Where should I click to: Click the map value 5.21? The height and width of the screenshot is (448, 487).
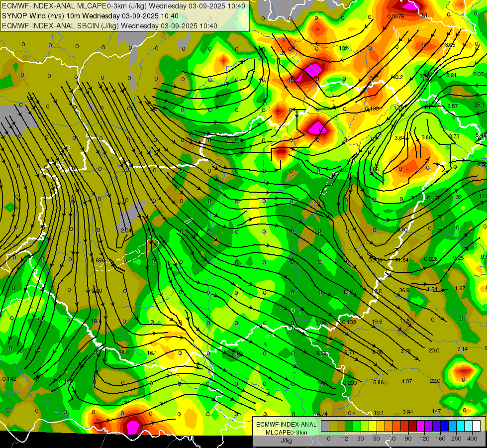click(x=451, y=75)
